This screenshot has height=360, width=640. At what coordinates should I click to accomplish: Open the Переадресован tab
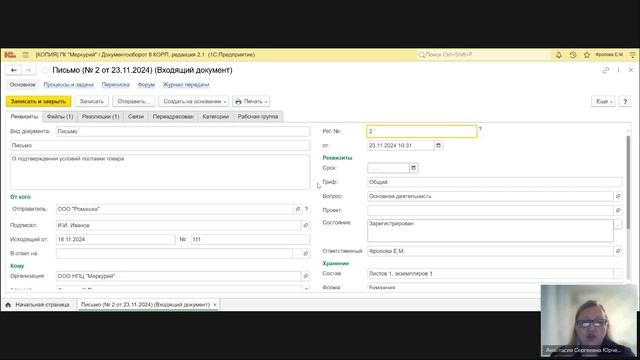click(173, 117)
